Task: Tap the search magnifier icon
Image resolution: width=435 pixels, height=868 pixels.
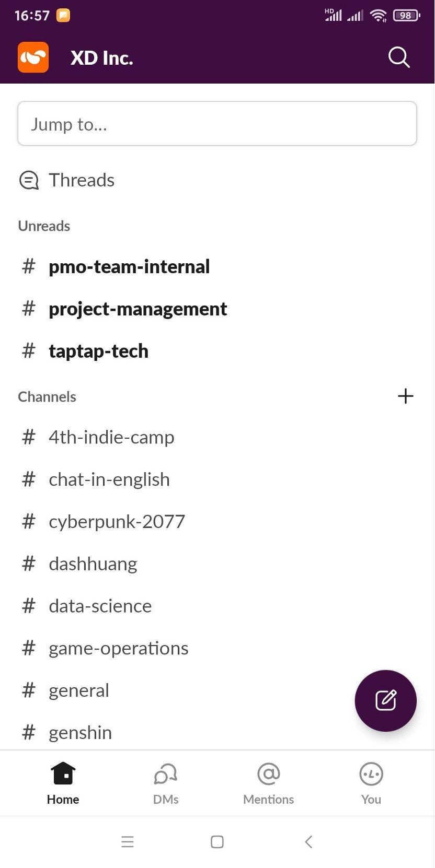Action: 399,57
